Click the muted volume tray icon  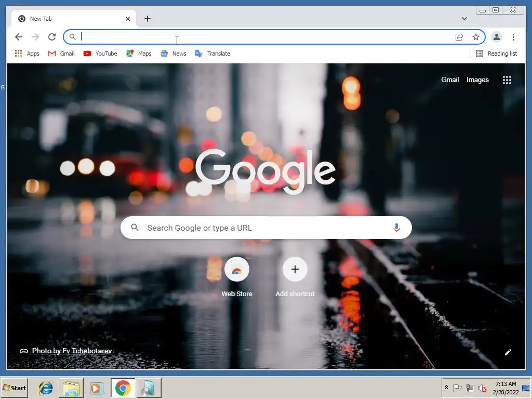482,388
